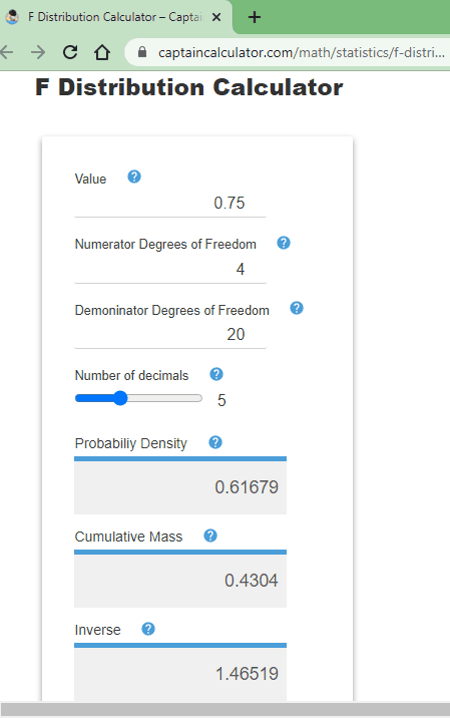
Task: Focus the Demoninator Degrees of Freedom field
Action: point(170,335)
